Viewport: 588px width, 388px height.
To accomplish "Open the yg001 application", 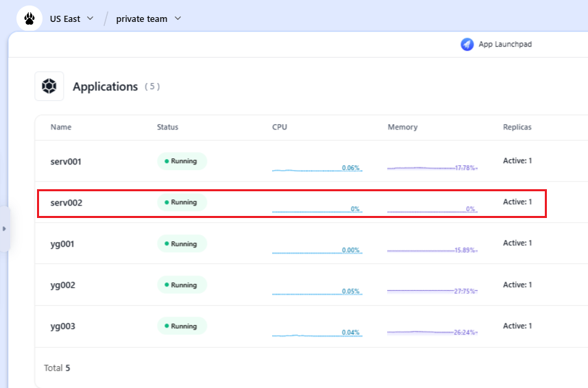I will pyautogui.click(x=62, y=244).
